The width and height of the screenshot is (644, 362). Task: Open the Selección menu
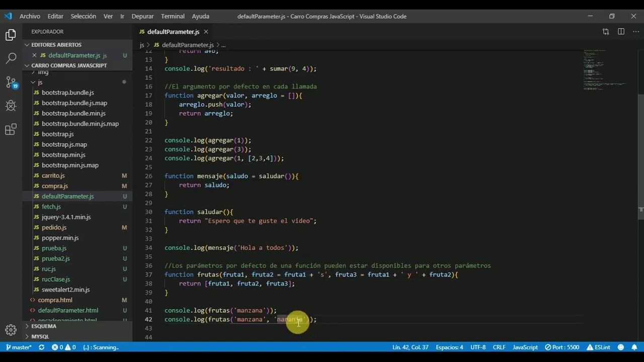tap(83, 16)
